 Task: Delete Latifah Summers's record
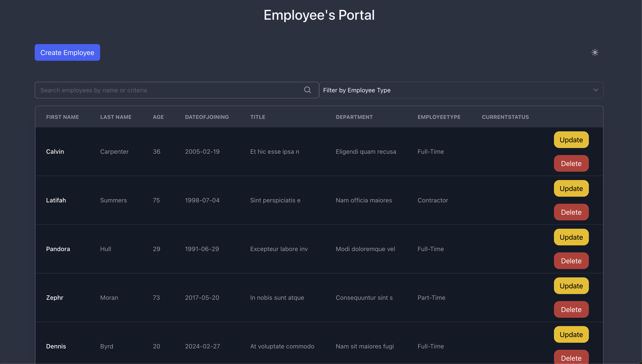tap(571, 212)
